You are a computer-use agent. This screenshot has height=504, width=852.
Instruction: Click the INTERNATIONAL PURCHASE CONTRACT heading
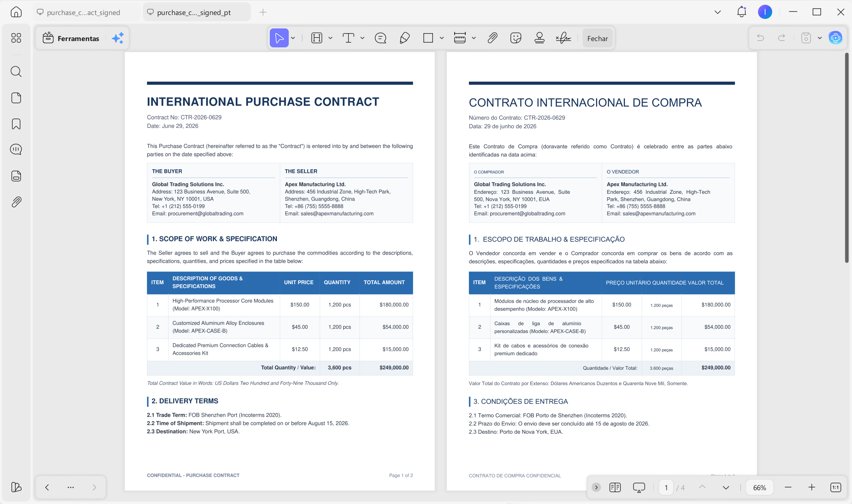click(263, 102)
